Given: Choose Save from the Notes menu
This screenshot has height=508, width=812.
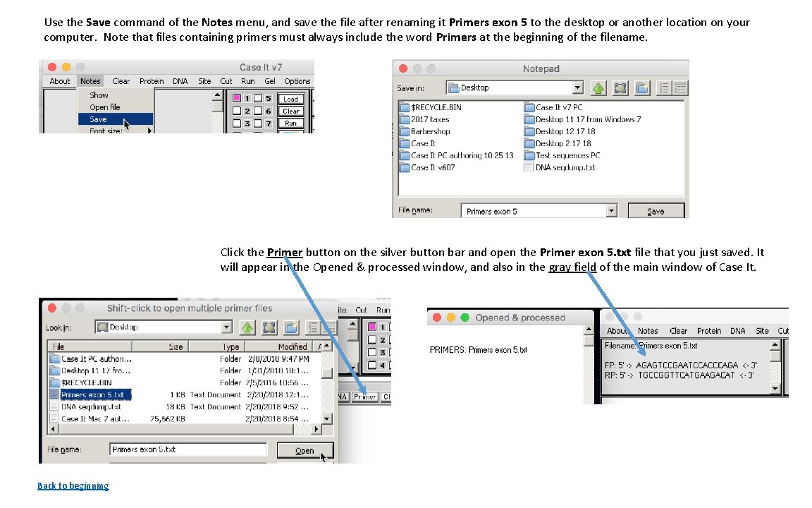Looking at the screenshot, I should [x=98, y=120].
